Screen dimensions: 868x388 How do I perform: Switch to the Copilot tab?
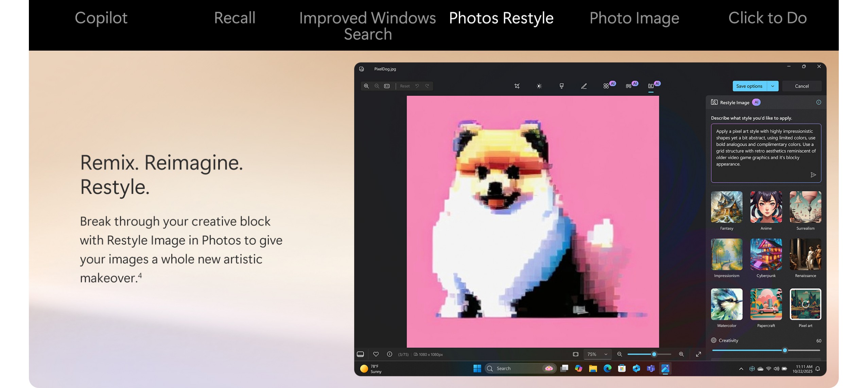coord(101,18)
